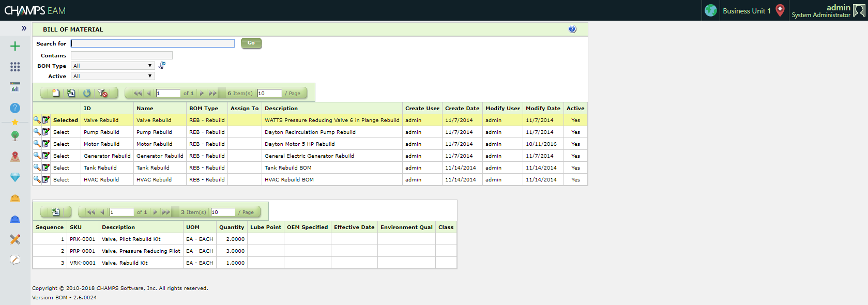The width and height of the screenshot is (868, 305).
Task: Export the lower parts grid to Excel
Action: pos(56,212)
